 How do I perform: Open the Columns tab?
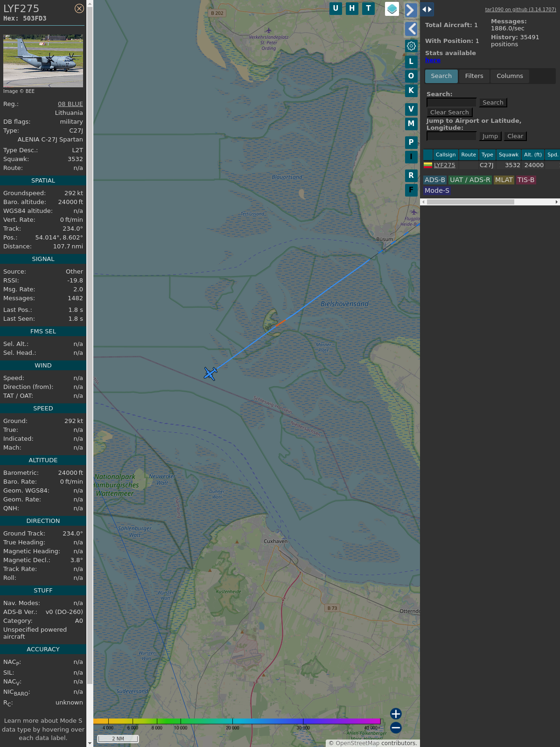(510, 76)
